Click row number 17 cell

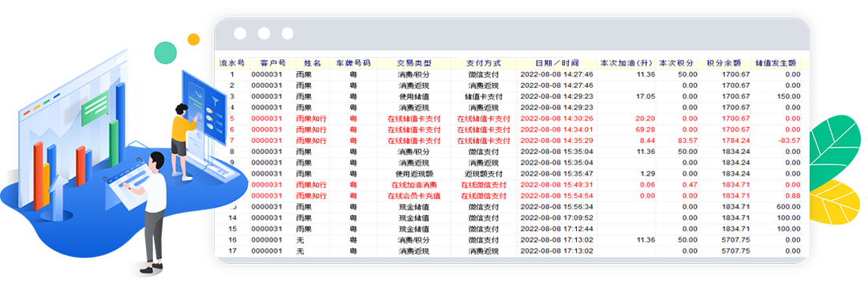232,250
